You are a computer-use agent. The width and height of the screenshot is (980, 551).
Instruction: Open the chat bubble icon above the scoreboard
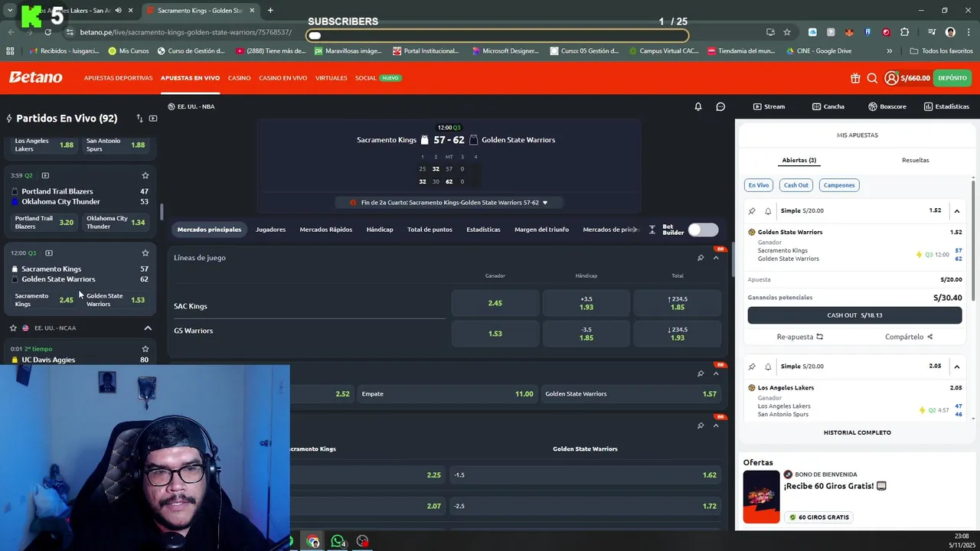pyautogui.click(x=720, y=106)
